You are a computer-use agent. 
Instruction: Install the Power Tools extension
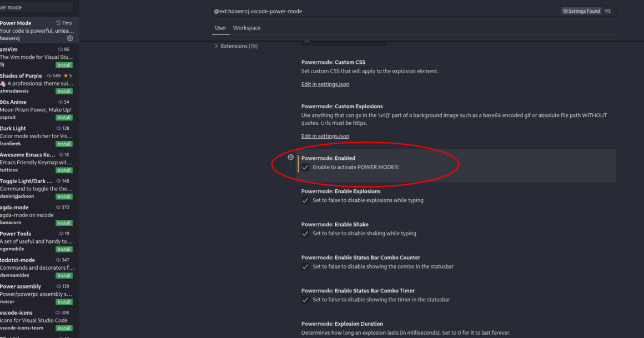(64, 249)
